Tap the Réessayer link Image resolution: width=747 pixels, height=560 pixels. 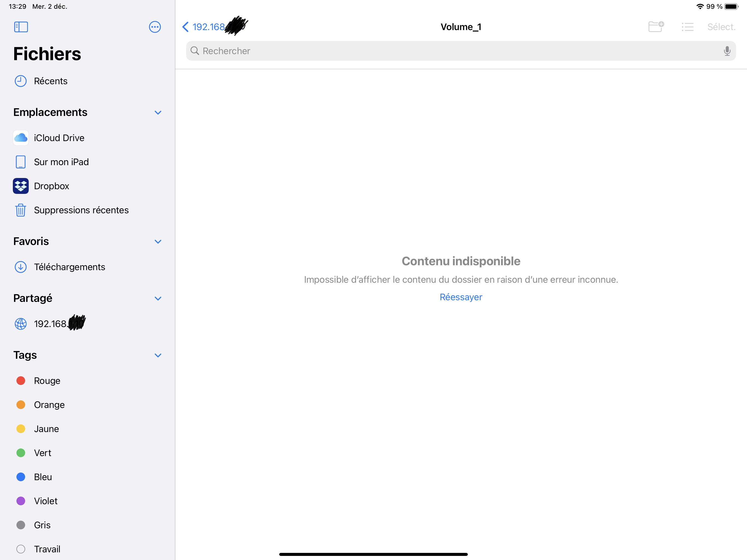click(461, 297)
